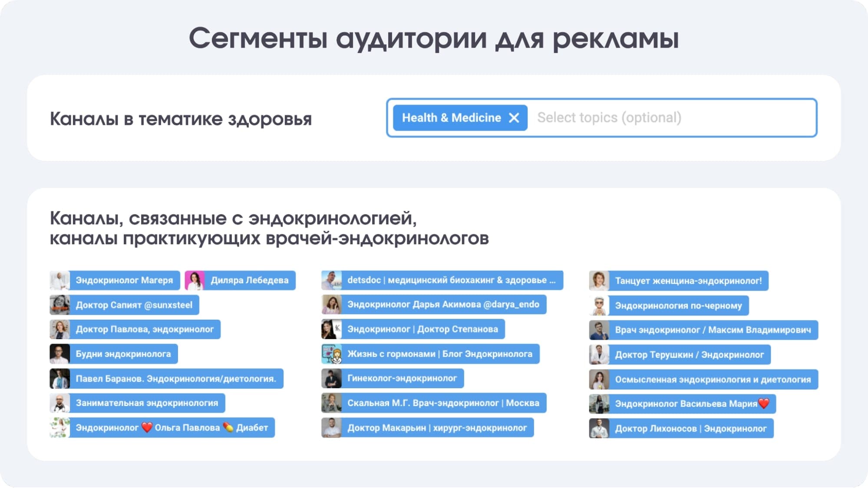868x488 pixels.
Task: Remove the Health & Medicine topic tag
Action: click(x=514, y=118)
